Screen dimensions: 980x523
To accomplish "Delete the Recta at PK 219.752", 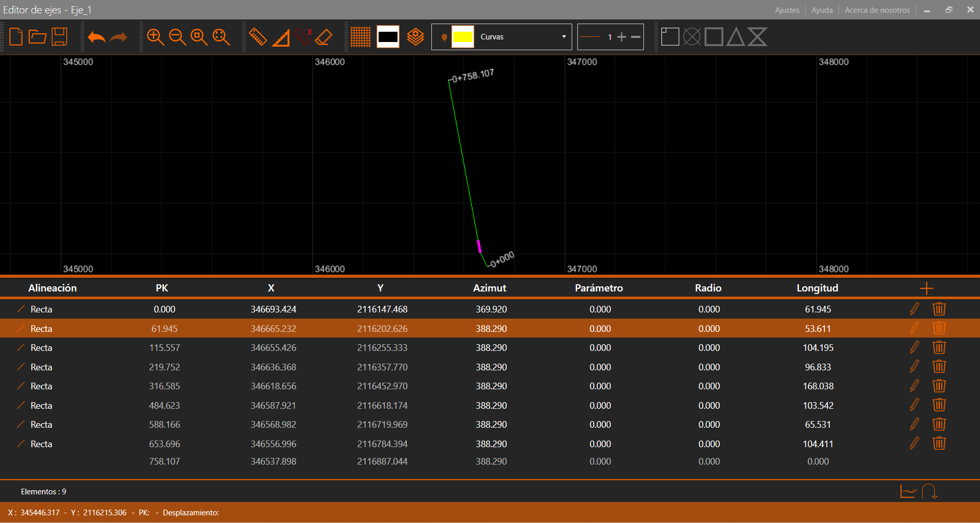I will pyautogui.click(x=939, y=366).
